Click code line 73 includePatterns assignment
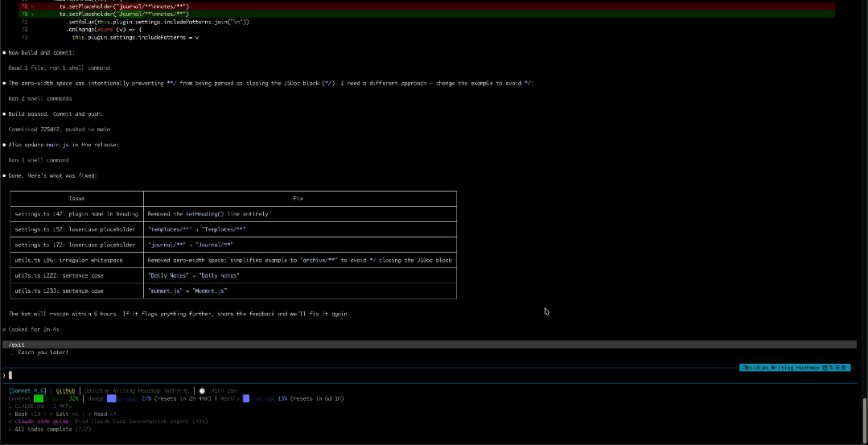This screenshot has width=868, height=445. (135, 38)
